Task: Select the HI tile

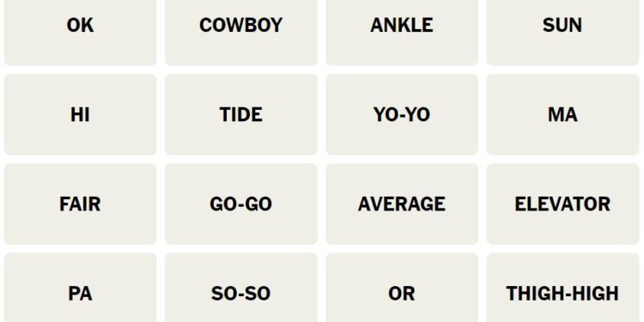Action: tap(80, 114)
